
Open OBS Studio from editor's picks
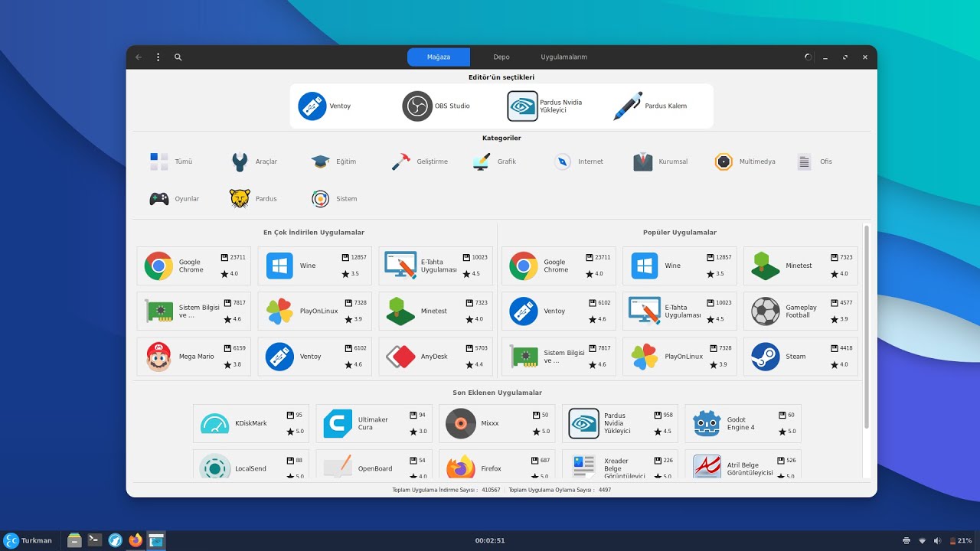tap(436, 106)
